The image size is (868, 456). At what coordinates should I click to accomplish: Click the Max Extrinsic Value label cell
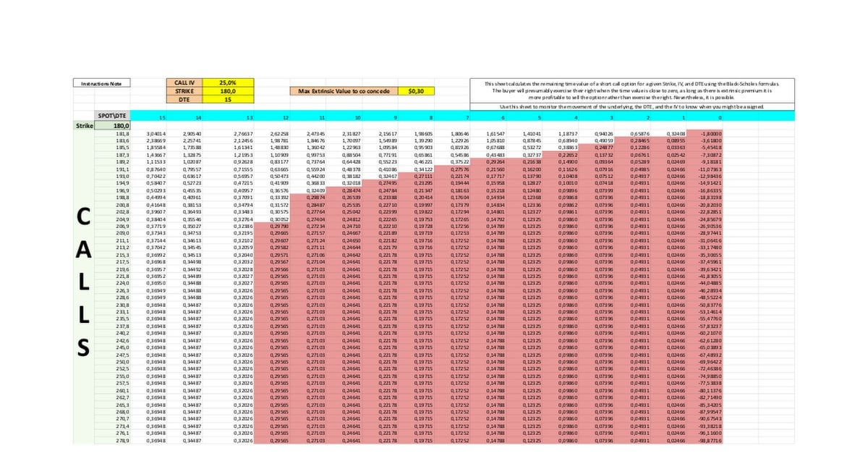tap(344, 91)
